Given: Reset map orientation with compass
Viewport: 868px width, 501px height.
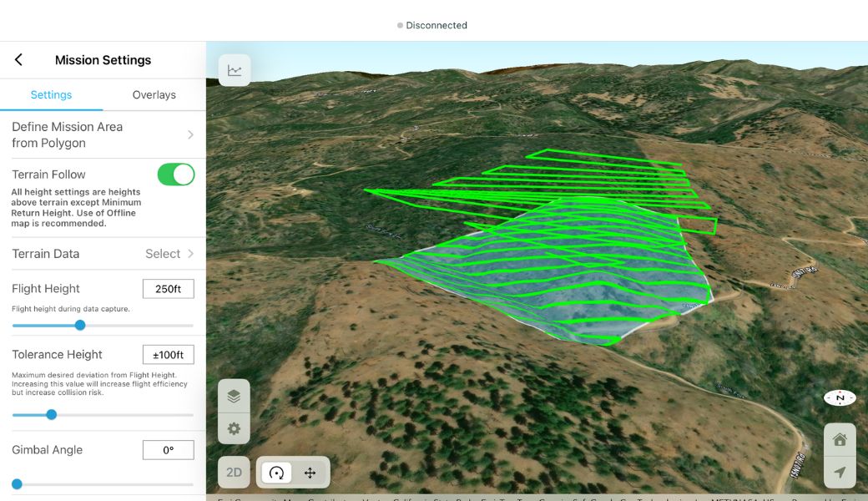Looking at the screenshot, I should [840, 397].
